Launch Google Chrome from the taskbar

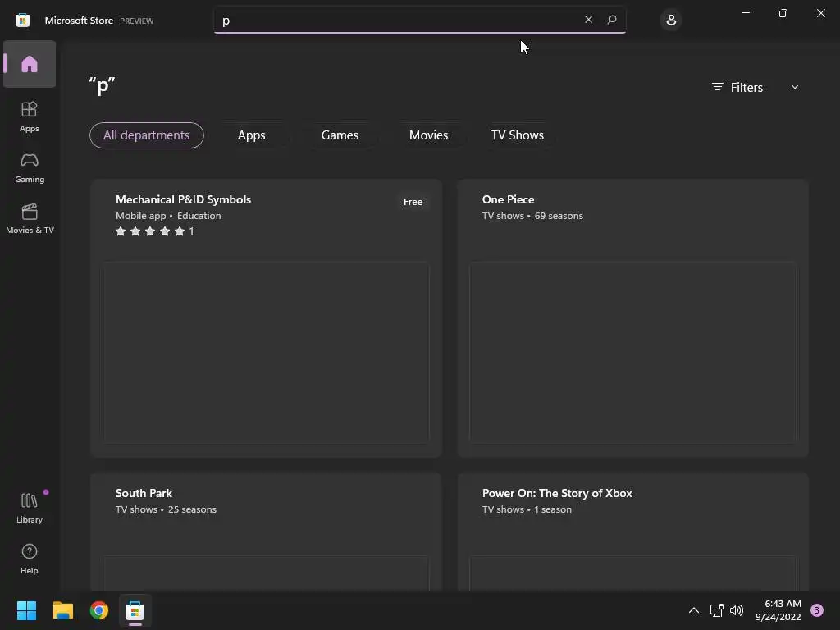point(99,610)
